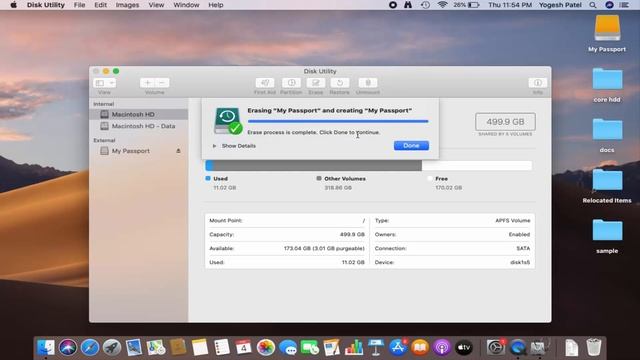The image size is (640, 360).
Task: Open the Edit menu
Action: [x=100, y=5]
